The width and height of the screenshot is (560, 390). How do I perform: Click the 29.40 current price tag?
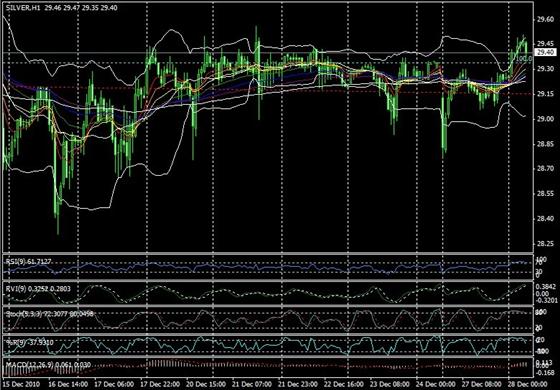pos(545,52)
